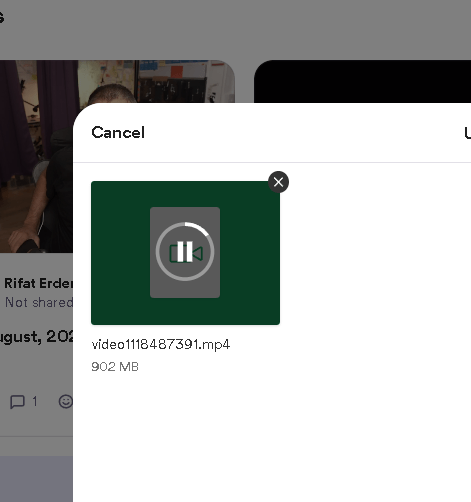
Task: Click the partially visible upload button at dialog's right
Action: [x=467, y=133]
